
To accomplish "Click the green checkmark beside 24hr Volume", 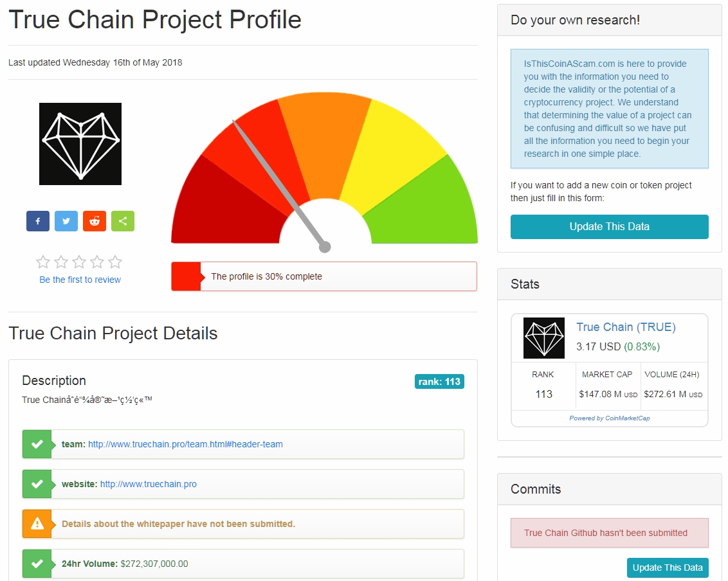I will [37, 564].
